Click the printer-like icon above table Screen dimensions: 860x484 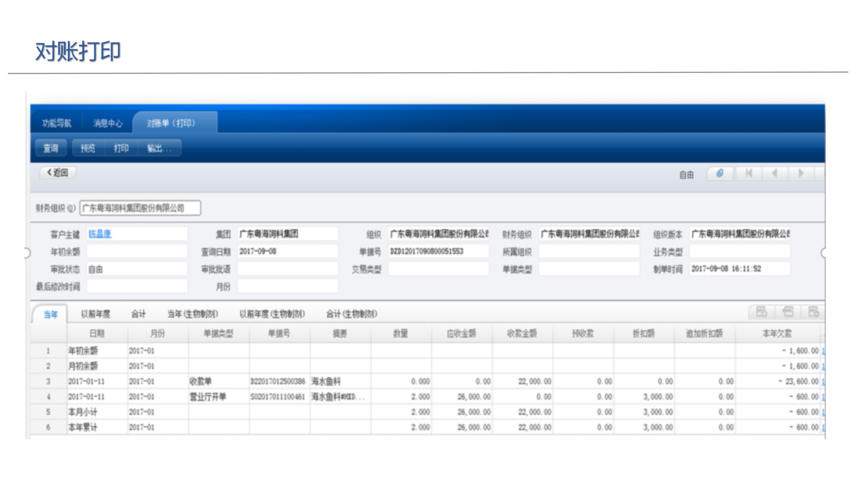(x=788, y=312)
